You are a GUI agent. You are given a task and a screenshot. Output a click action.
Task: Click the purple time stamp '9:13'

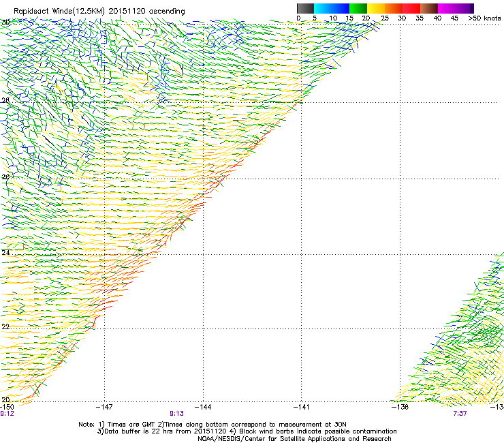pos(177,414)
